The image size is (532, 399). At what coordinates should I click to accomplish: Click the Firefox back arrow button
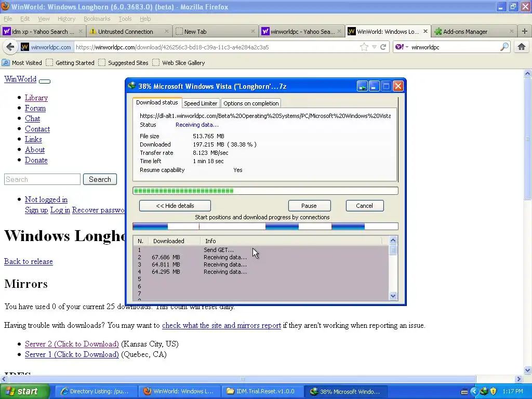(x=10, y=47)
